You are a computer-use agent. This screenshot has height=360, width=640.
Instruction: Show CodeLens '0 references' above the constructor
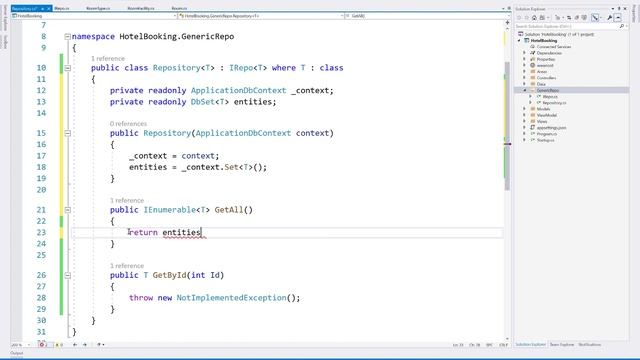pos(128,124)
